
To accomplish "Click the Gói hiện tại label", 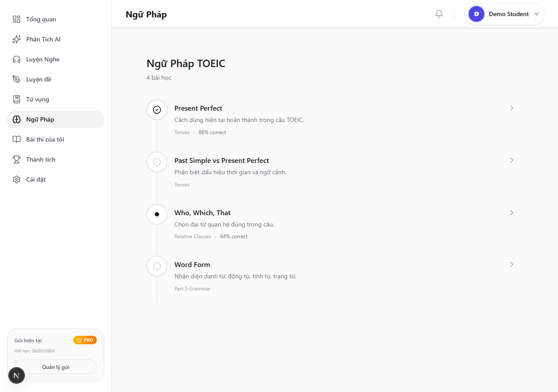I will pyautogui.click(x=28, y=341).
